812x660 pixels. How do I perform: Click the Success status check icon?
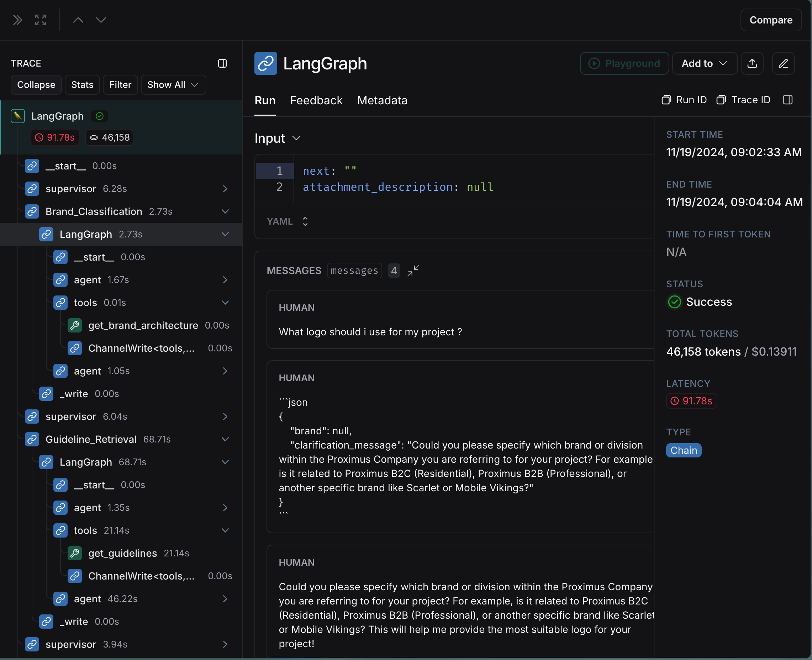674,302
